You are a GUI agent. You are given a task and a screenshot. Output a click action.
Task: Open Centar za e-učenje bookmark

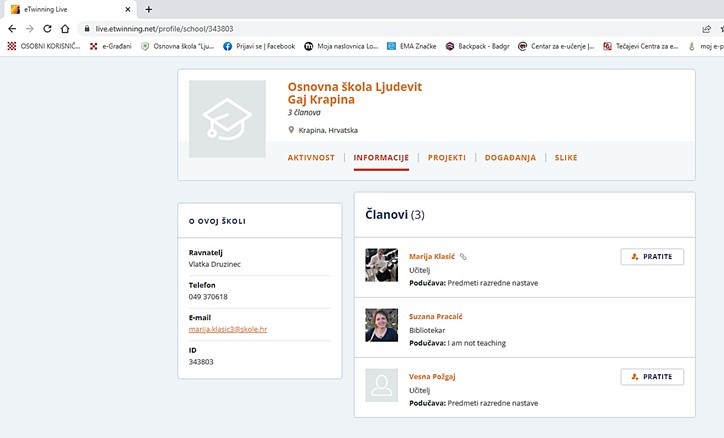click(x=556, y=46)
